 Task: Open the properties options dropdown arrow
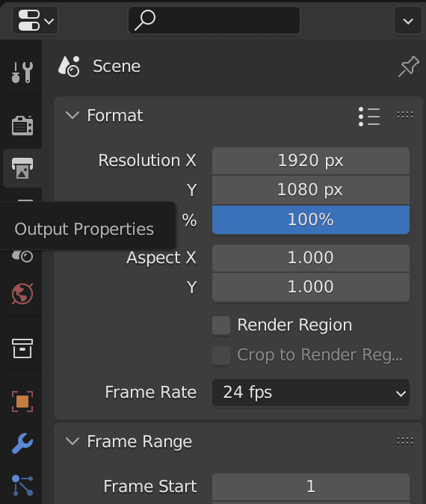pyautogui.click(x=408, y=21)
